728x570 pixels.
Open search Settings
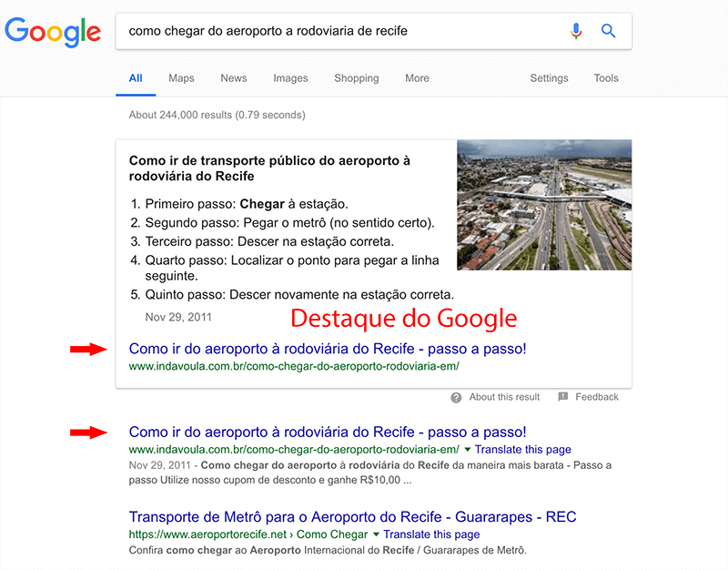point(549,78)
